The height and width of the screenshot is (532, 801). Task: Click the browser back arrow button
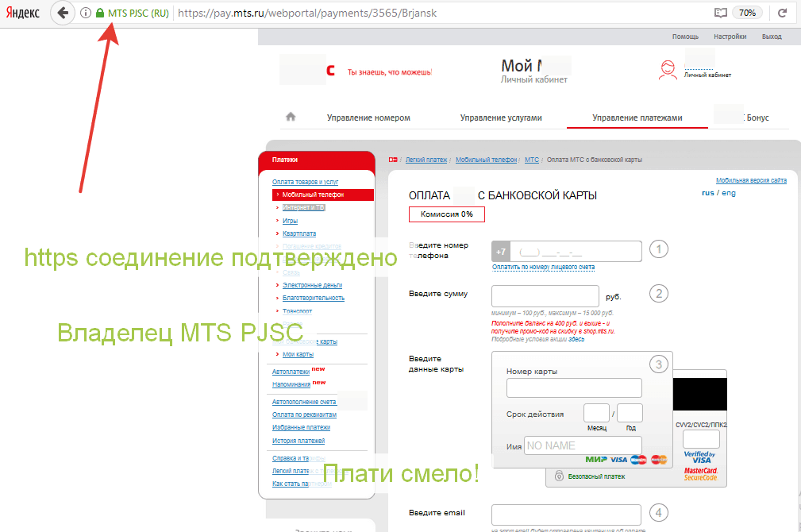(x=63, y=13)
